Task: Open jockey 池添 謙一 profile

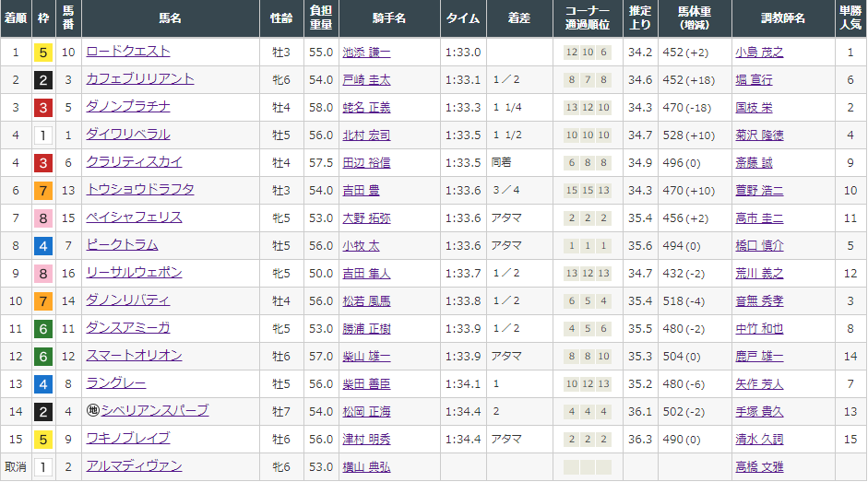Action: tap(366, 53)
